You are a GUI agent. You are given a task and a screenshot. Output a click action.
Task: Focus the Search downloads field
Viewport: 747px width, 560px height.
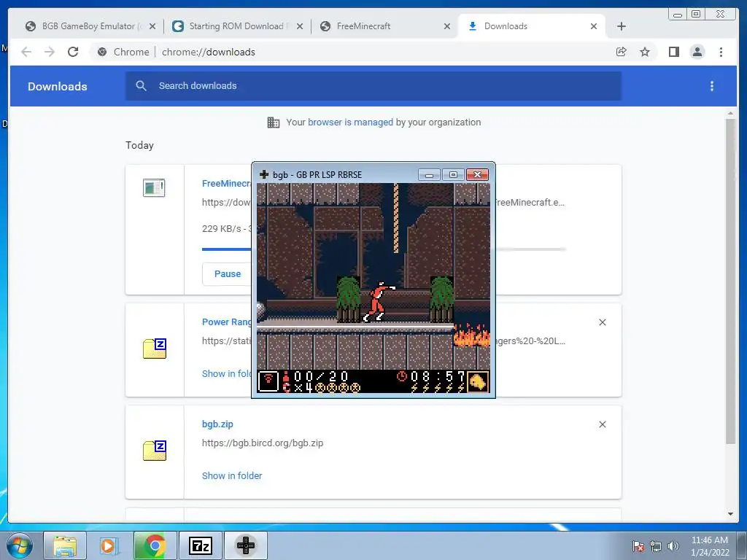point(373,86)
